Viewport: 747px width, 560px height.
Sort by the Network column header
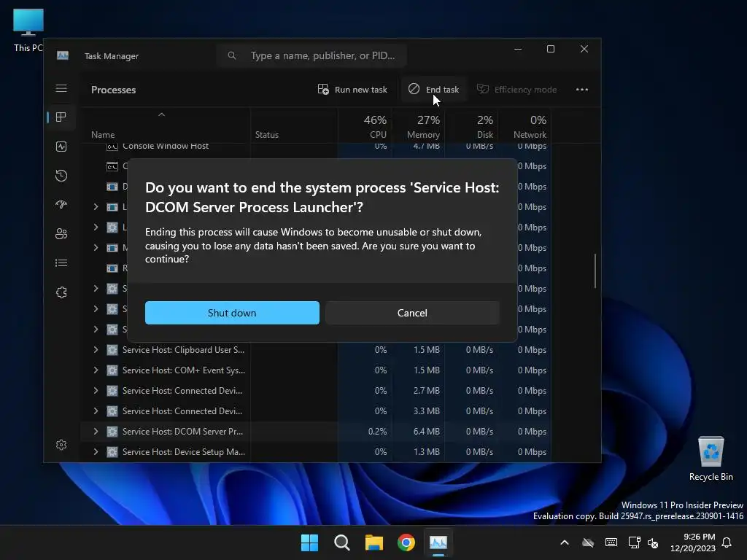(525, 126)
